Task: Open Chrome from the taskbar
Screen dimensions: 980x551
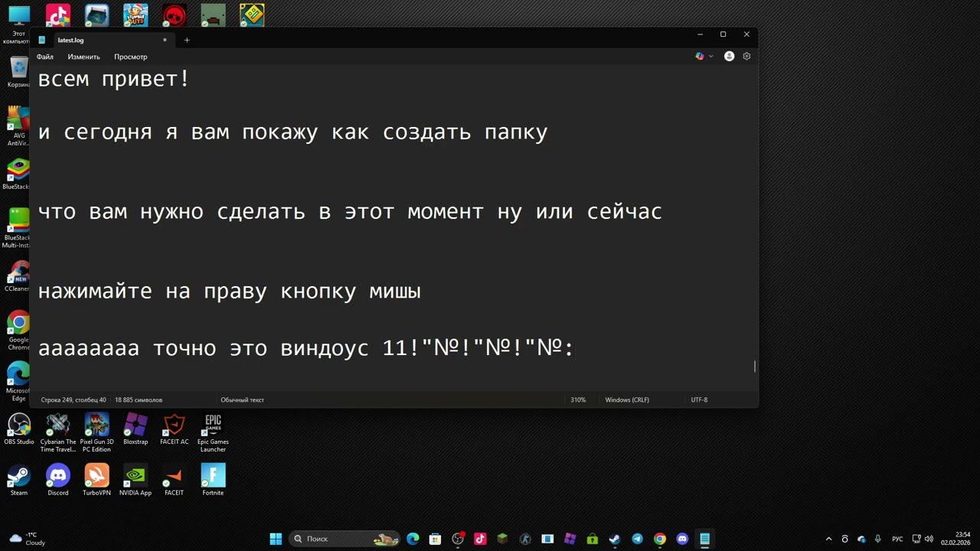Action: coord(660,539)
